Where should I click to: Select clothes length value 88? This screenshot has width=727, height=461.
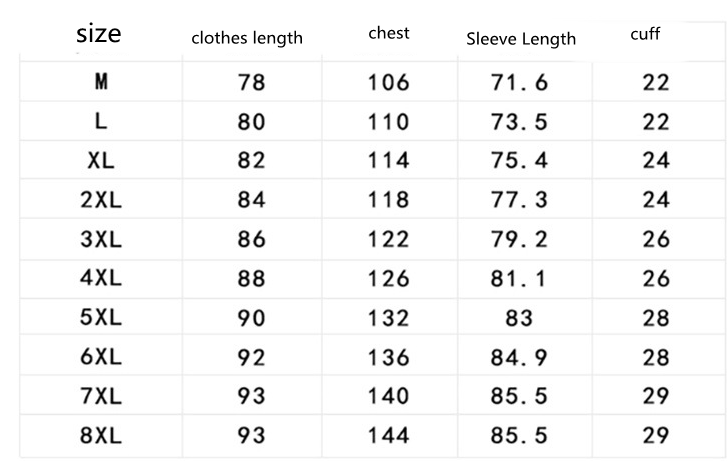[252, 279]
